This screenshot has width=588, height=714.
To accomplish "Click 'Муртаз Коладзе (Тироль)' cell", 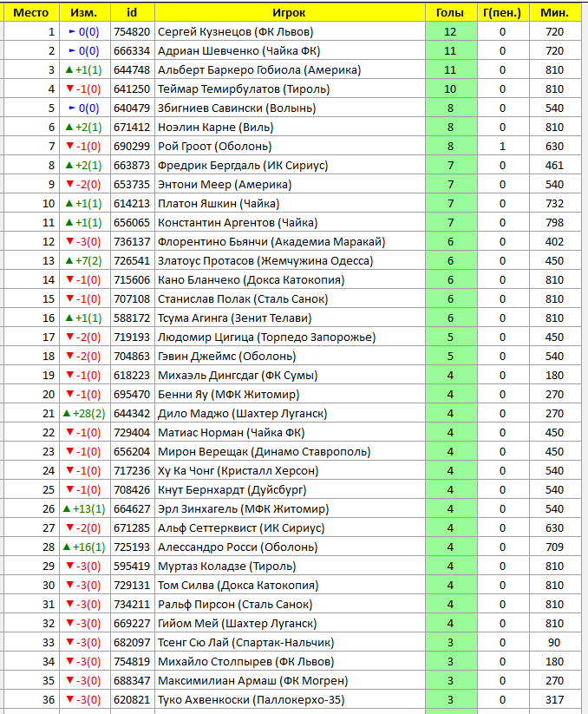I will point(290,567).
